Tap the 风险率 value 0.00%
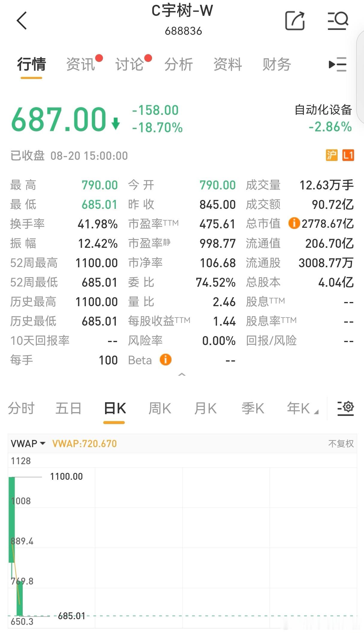Screen dimensions: 364x633 (x=219, y=341)
